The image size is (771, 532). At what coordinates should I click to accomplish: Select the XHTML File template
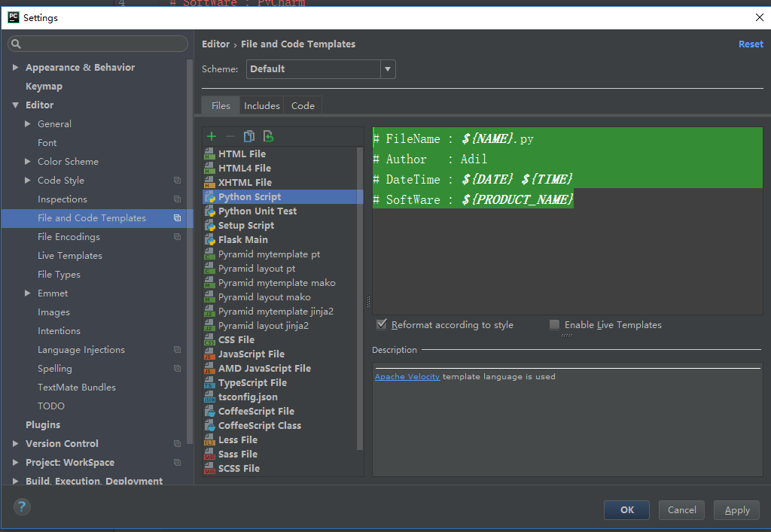[x=245, y=182]
